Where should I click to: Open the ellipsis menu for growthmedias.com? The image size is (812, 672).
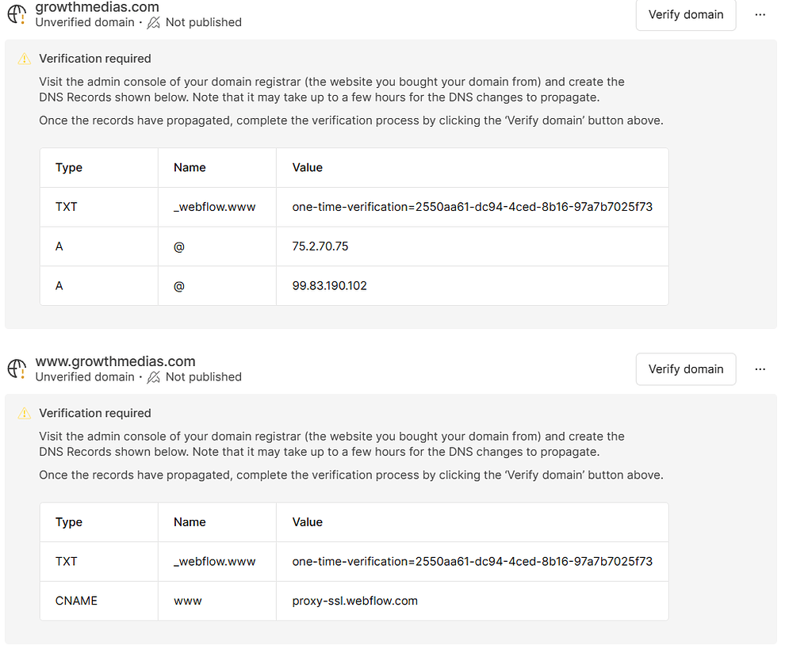[760, 14]
